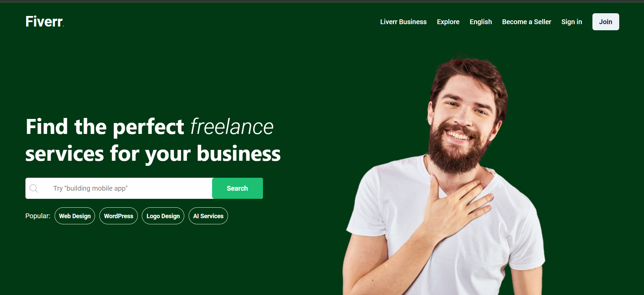Click the green Search button
Screen dimensions: 644x295
coord(238,188)
